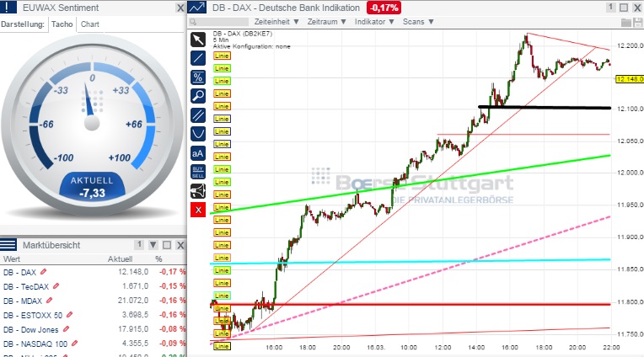Click pencil icon next to DB - Dow Jones
This screenshot has width=644, height=357.
(x=66, y=329)
